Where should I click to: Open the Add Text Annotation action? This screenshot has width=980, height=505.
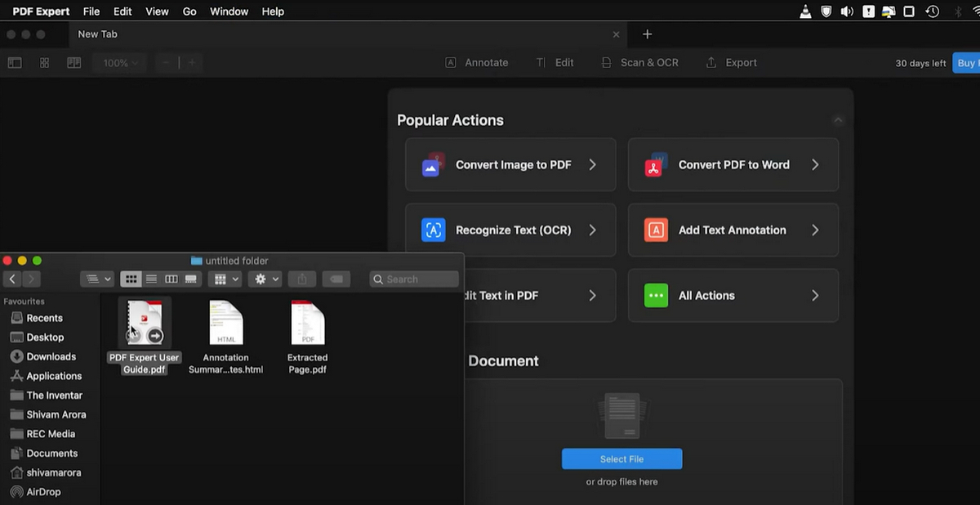point(733,230)
